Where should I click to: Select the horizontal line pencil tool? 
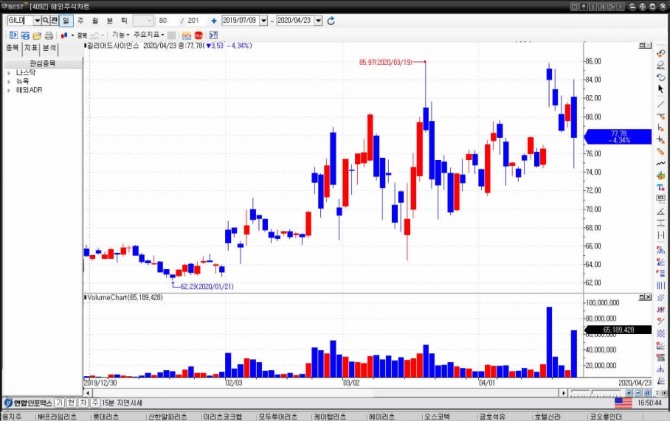(661, 116)
